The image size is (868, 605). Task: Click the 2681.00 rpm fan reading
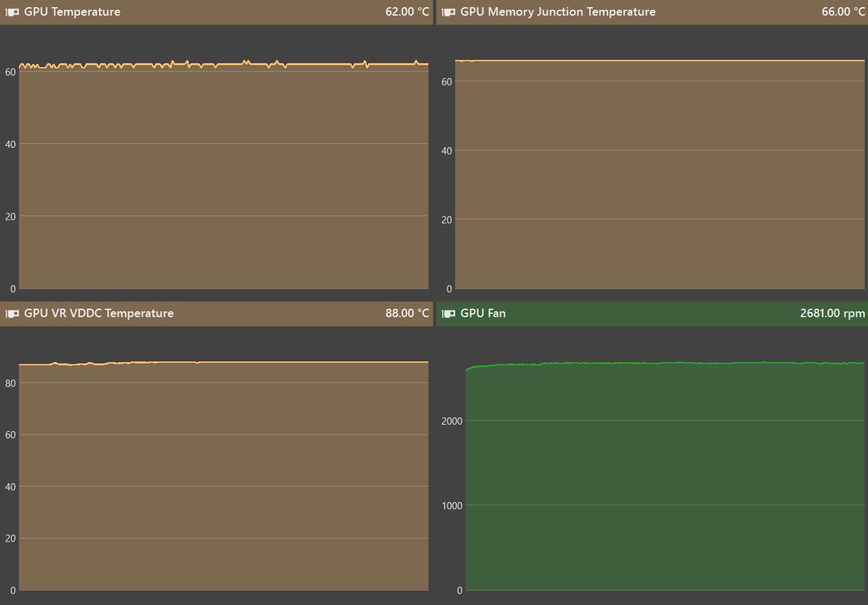pyautogui.click(x=832, y=313)
